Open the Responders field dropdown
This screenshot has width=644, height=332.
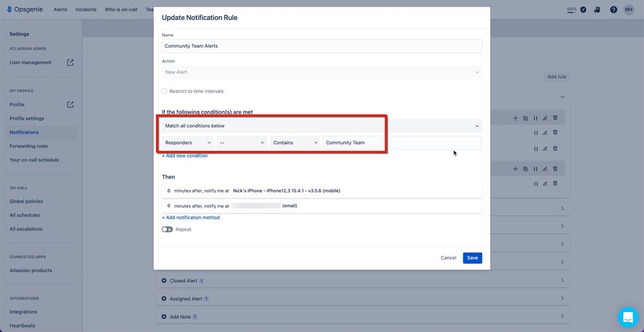188,143
